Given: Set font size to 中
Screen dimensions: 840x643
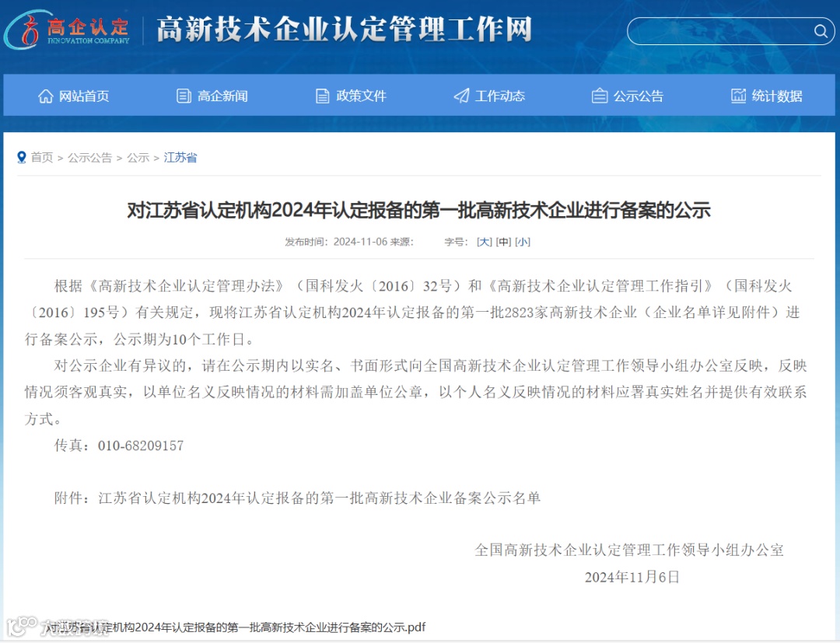Looking at the screenshot, I should pos(503,242).
